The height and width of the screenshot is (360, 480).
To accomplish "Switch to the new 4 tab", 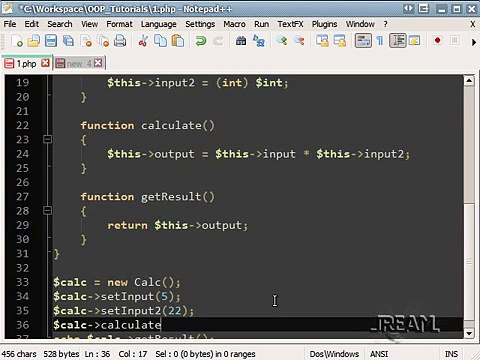I will (79, 63).
